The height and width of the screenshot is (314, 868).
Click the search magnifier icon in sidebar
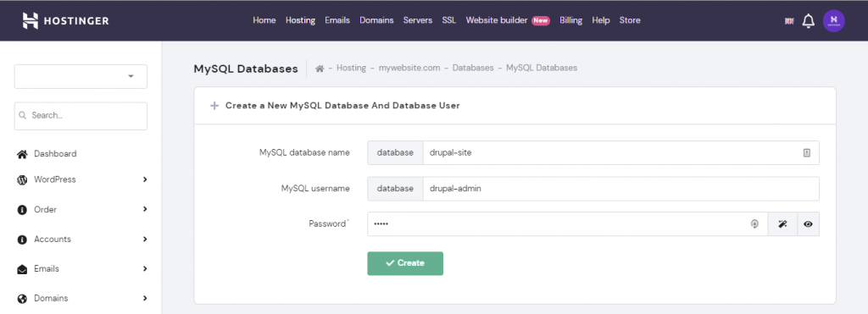click(23, 116)
